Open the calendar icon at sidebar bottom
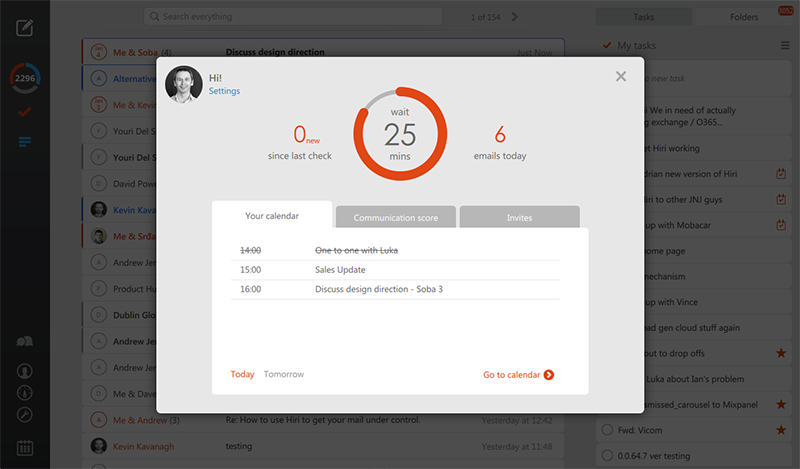The width and height of the screenshot is (800, 469). [x=24, y=448]
